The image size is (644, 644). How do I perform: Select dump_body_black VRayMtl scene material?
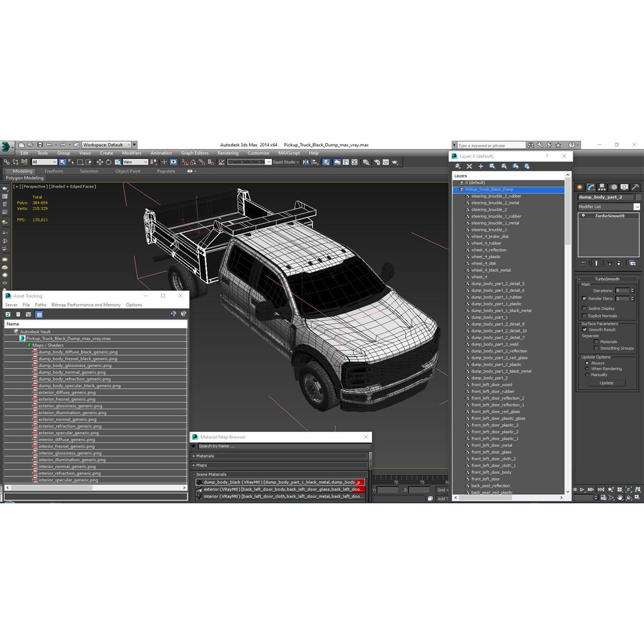(x=280, y=482)
